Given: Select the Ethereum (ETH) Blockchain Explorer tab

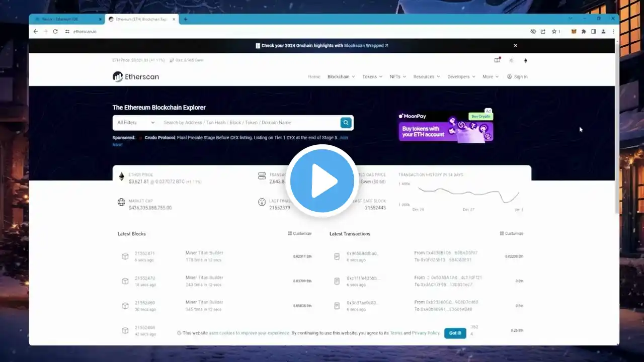Looking at the screenshot, I should [x=141, y=19].
